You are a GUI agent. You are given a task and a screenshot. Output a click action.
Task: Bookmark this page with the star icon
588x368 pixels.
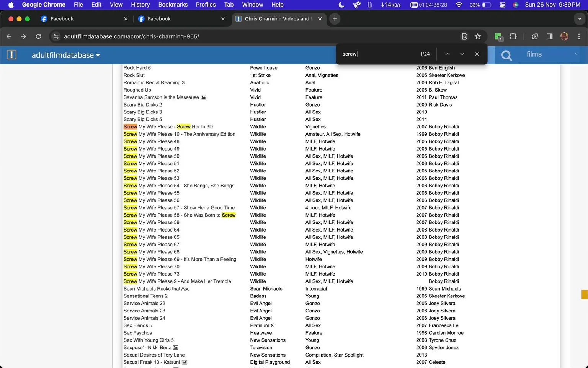tap(477, 36)
